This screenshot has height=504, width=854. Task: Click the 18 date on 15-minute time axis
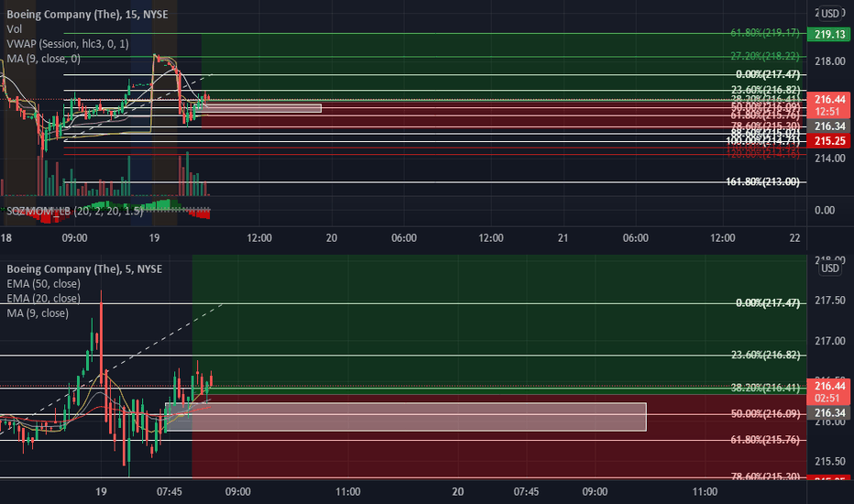pos(6,238)
